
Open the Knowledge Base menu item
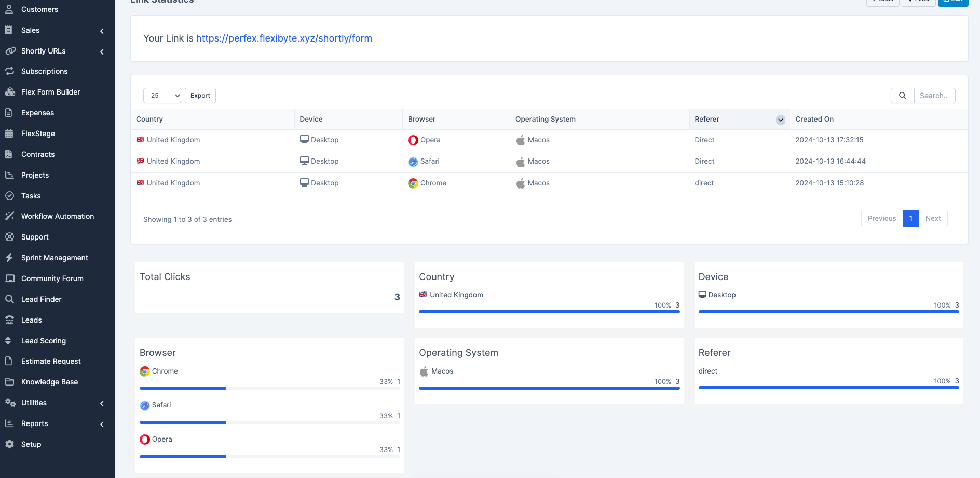coord(50,382)
